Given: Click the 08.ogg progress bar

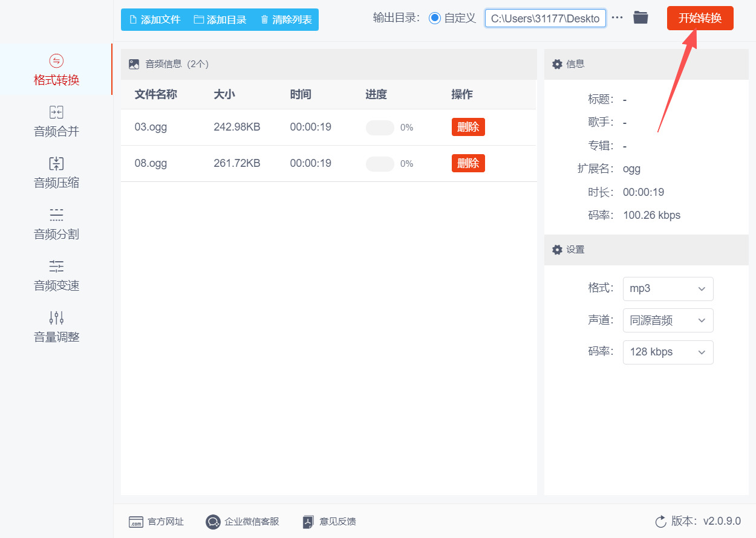Looking at the screenshot, I should click(x=380, y=164).
